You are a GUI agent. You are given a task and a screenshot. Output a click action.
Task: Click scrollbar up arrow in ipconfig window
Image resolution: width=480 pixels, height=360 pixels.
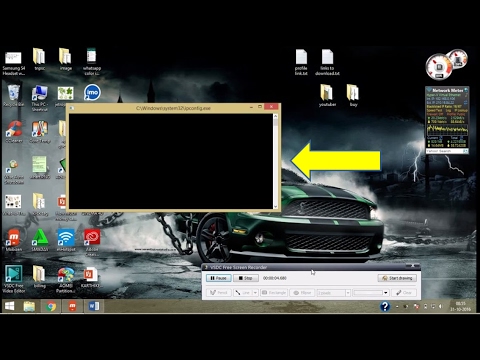coord(276,116)
